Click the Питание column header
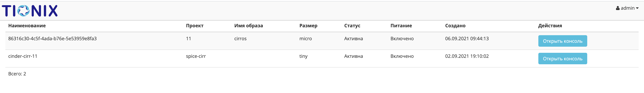The height and width of the screenshot is (93, 644). point(401,25)
